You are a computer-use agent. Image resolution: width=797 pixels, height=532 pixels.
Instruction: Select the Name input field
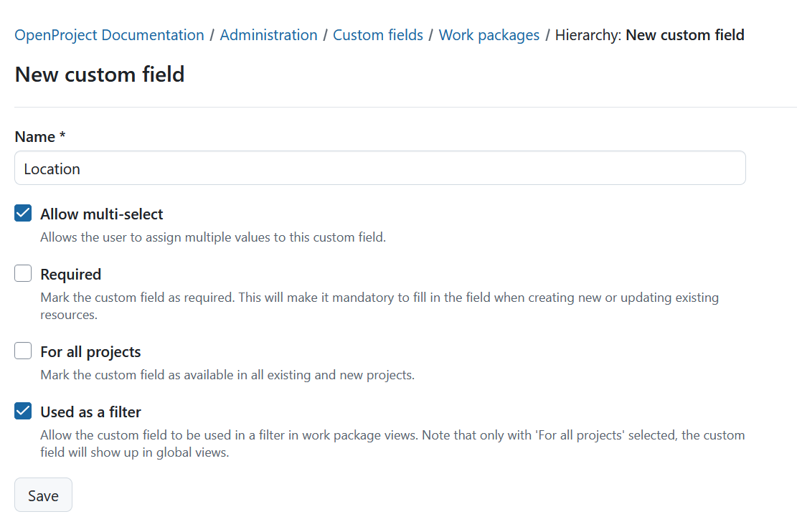click(379, 168)
